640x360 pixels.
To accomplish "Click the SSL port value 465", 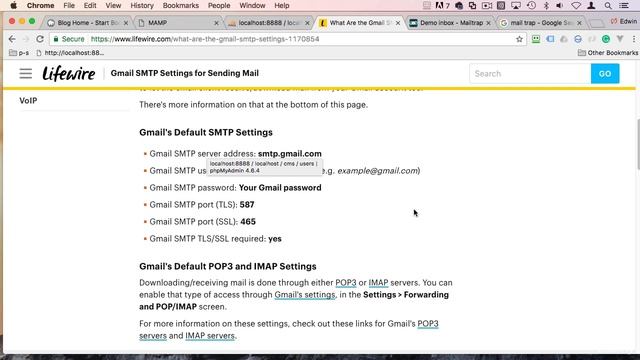I will pyautogui.click(x=248, y=222).
